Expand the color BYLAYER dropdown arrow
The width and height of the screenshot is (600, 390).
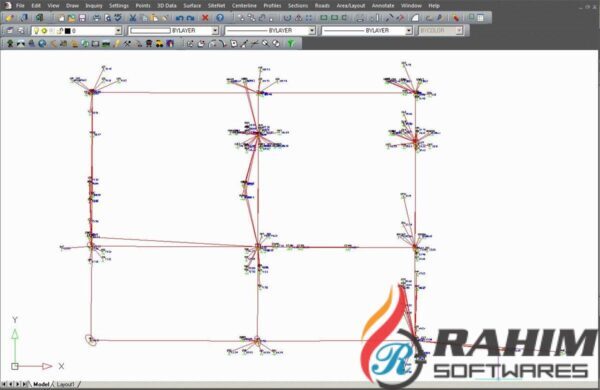[x=215, y=31]
